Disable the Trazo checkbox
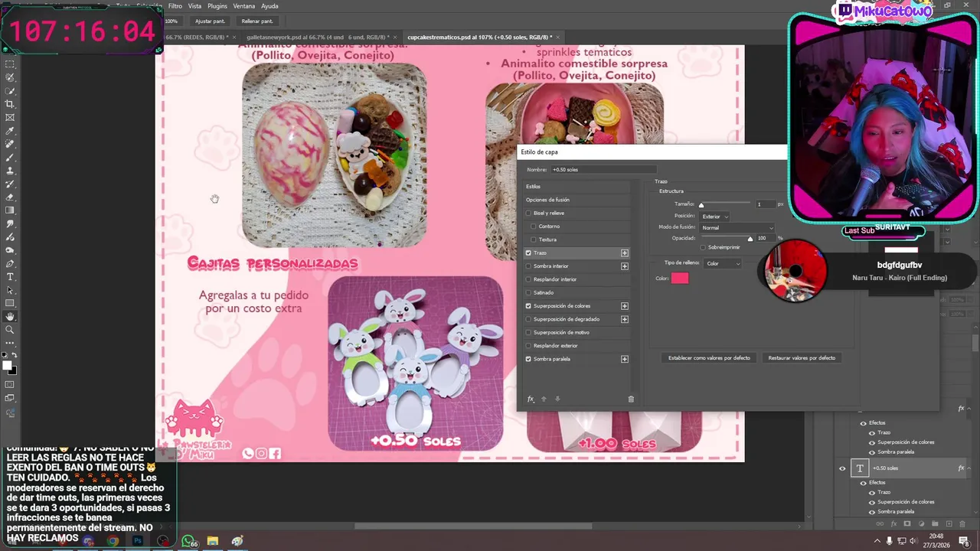 528,253
